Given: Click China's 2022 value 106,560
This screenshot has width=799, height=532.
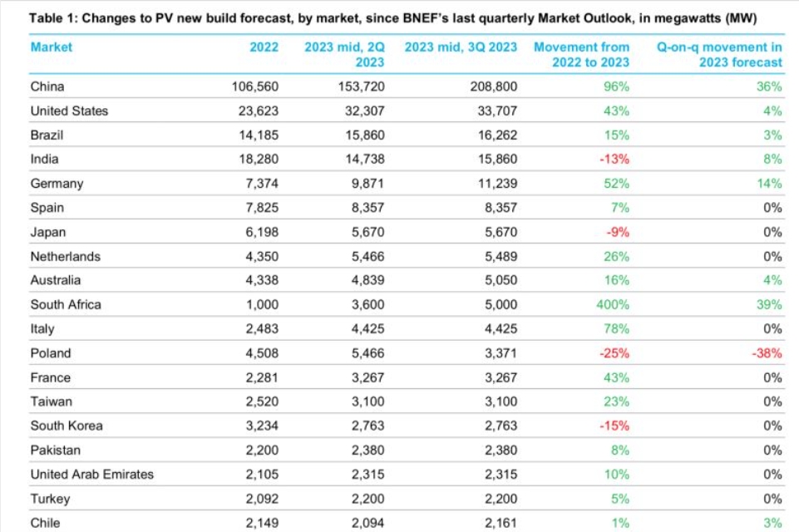Looking at the screenshot, I should 255,86.
